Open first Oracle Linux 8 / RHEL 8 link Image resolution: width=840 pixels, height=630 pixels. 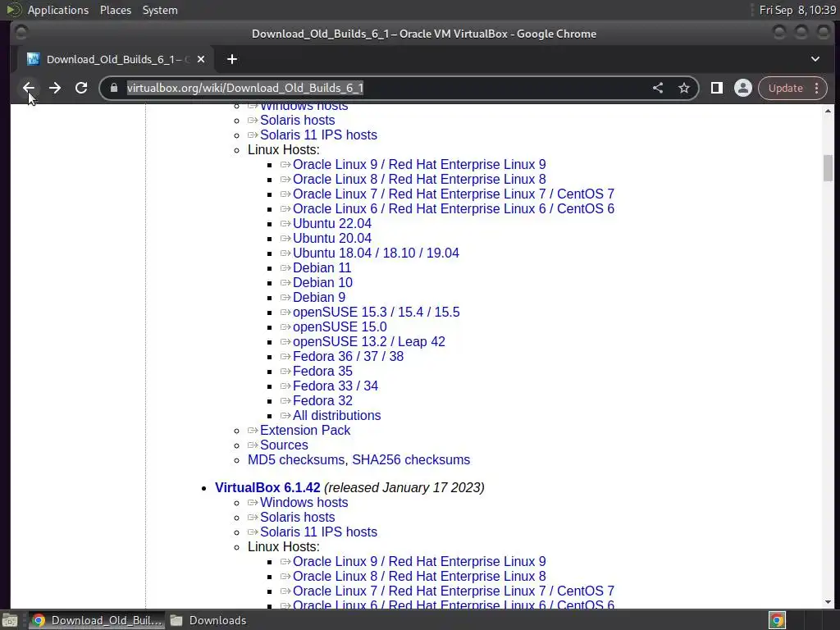(x=419, y=180)
